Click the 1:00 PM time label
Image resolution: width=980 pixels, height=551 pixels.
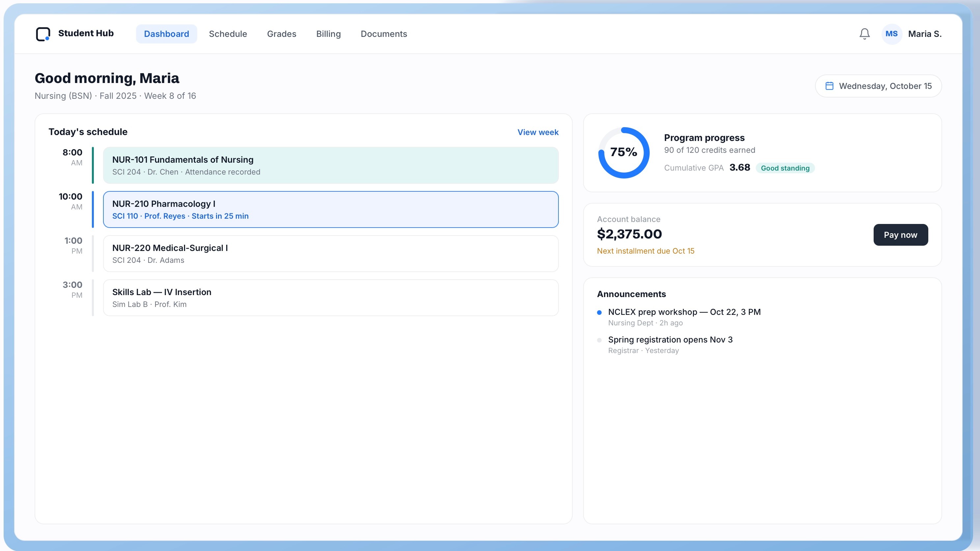click(x=73, y=245)
